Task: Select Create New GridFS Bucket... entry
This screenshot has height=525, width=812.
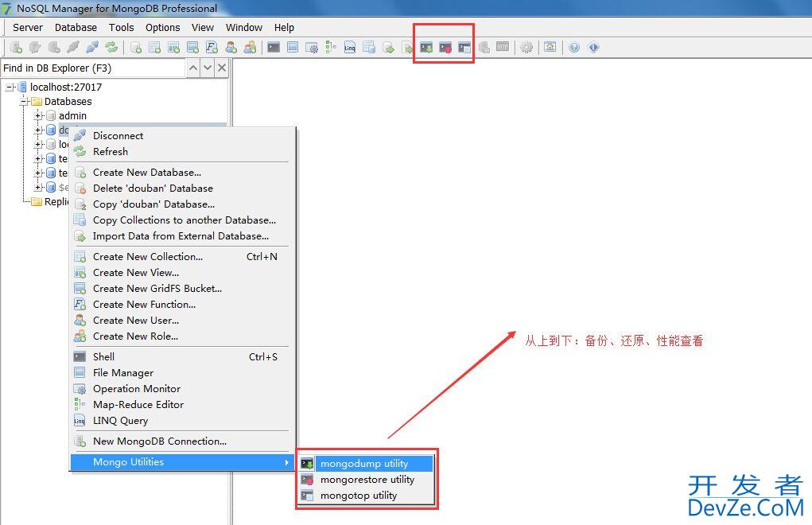Action: (x=183, y=289)
